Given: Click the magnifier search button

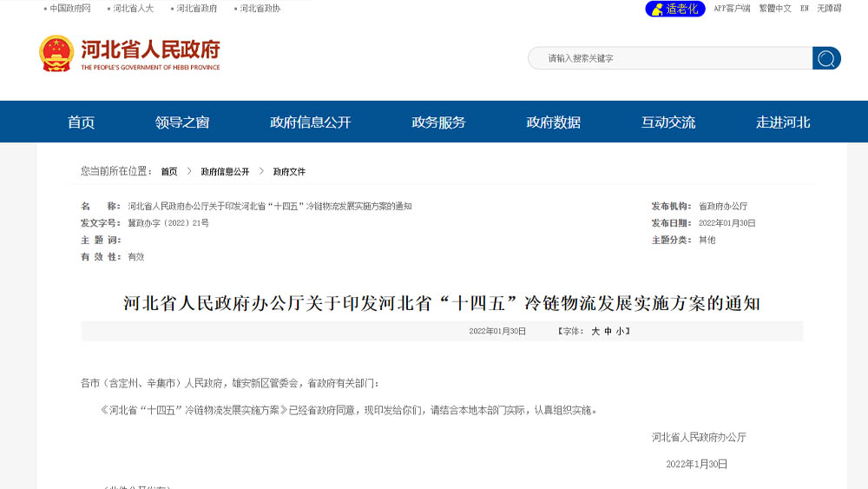Looking at the screenshot, I should [x=826, y=58].
